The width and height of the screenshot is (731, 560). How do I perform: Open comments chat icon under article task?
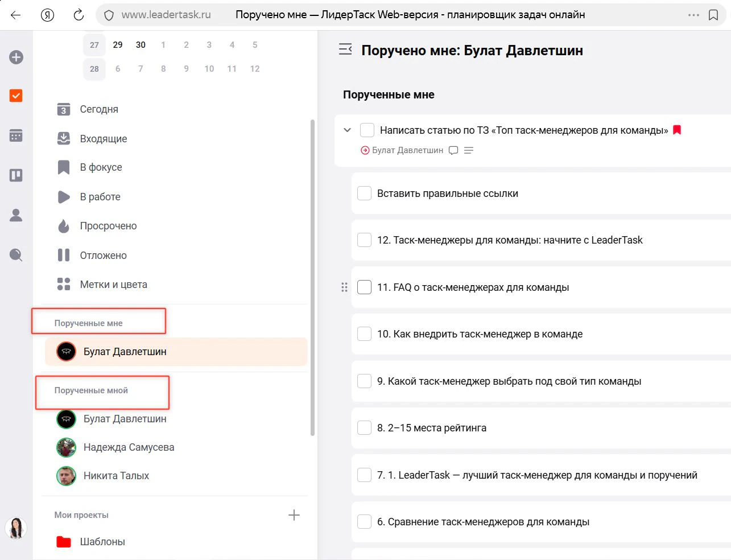pos(453,150)
